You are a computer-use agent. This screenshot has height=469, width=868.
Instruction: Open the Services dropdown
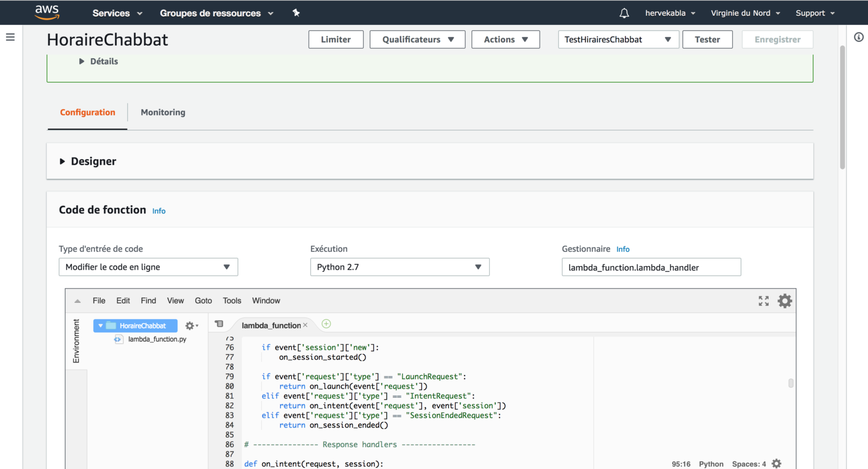[x=117, y=13]
